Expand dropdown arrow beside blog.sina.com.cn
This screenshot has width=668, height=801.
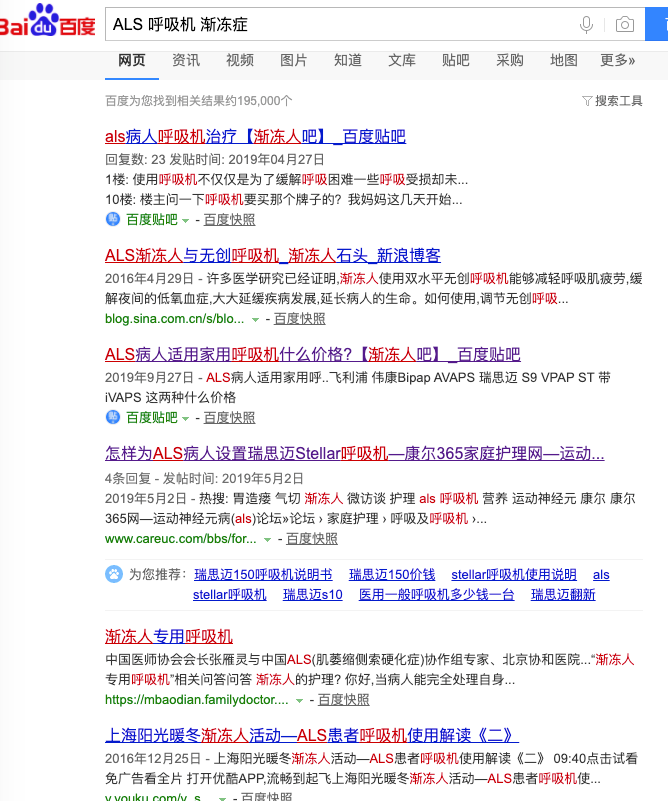pos(255,320)
